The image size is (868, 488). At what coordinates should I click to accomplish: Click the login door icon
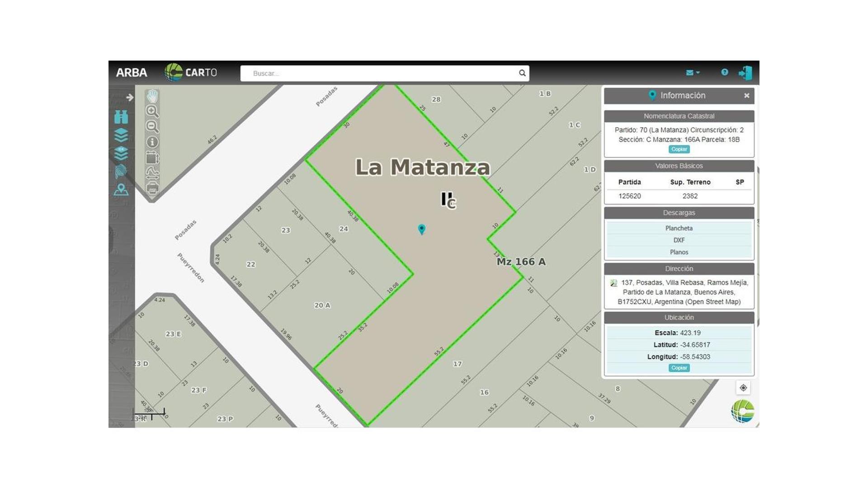tap(745, 73)
